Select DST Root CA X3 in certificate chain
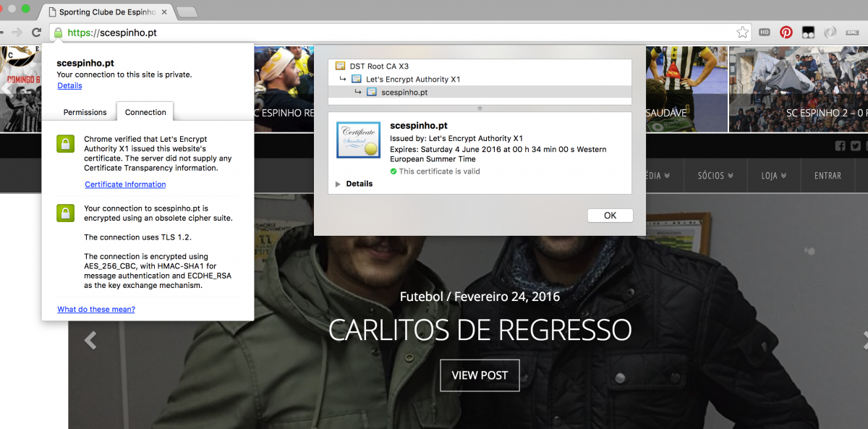The width and height of the screenshot is (868, 429). click(x=480, y=66)
